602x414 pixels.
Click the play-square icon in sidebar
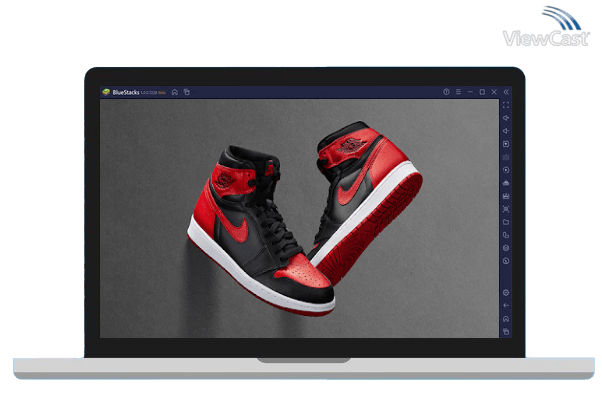tap(506, 144)
